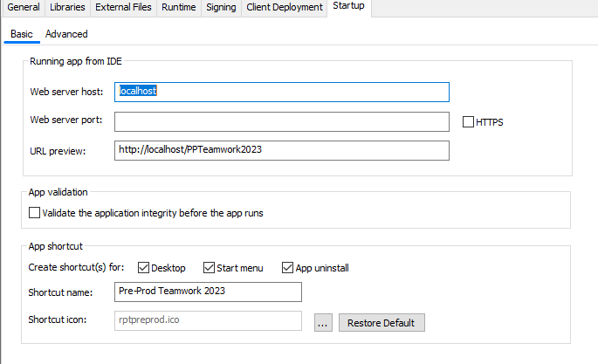The image size is (598, 364).
Task: Toggle the Start menu shortcut checkbox
Action: [x=210, y=267]
